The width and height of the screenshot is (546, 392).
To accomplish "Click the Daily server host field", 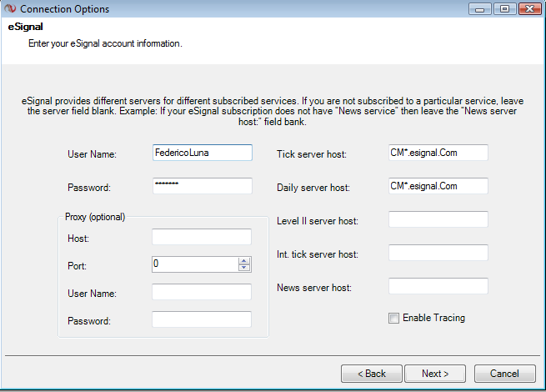I will tap(438, 185).
